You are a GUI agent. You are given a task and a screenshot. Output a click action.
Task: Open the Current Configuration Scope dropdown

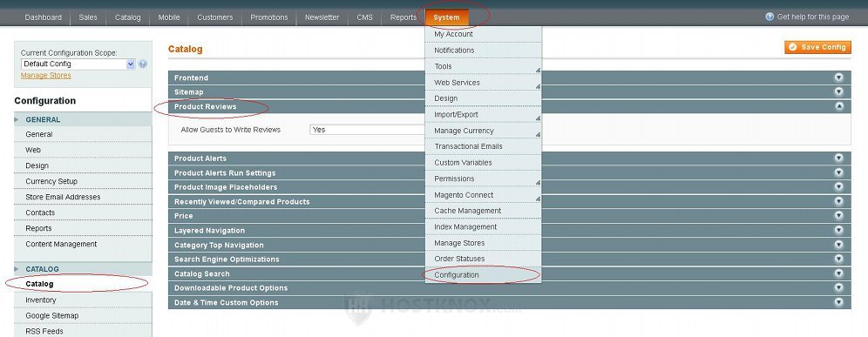click(x=78, y=64)
